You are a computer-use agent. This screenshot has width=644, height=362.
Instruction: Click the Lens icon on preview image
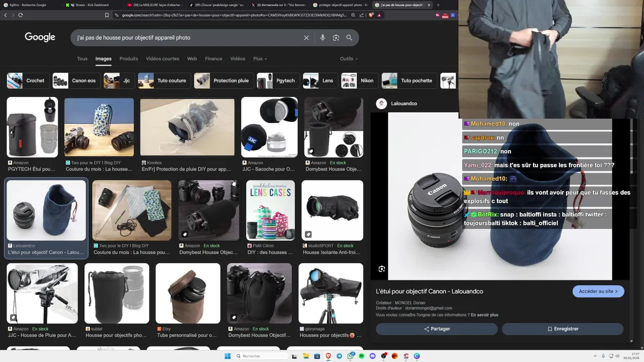tap(382, 269)
